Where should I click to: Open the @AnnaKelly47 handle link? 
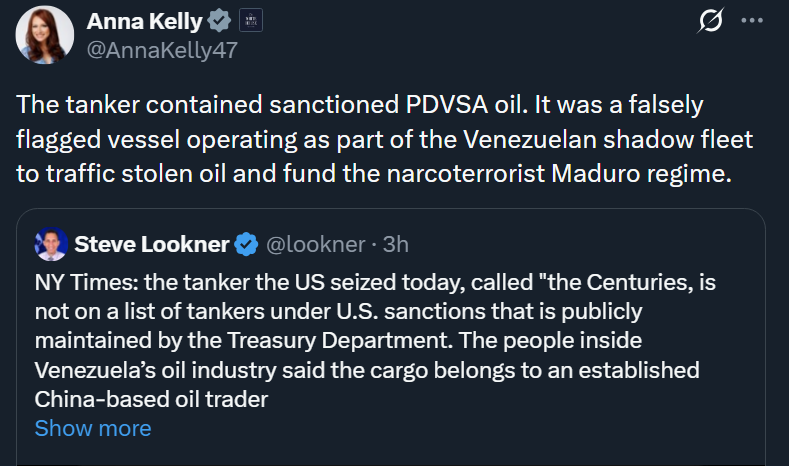166,50
